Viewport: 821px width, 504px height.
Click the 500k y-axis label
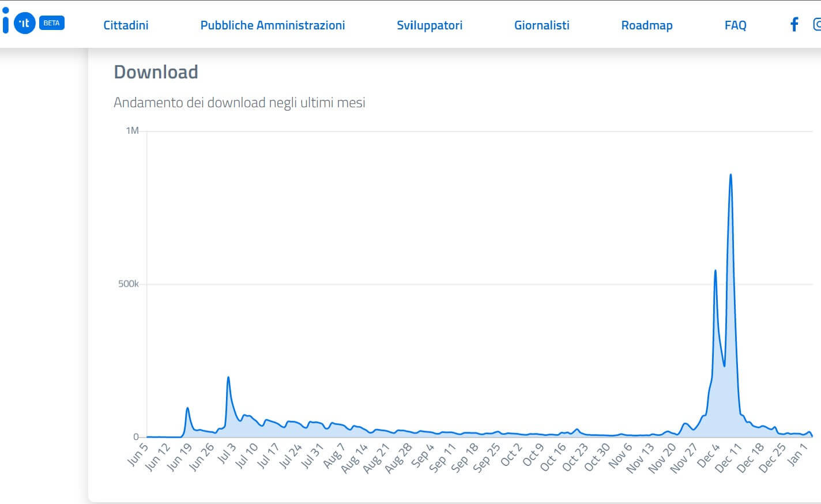pyautogui.click(x=128, y=284)
